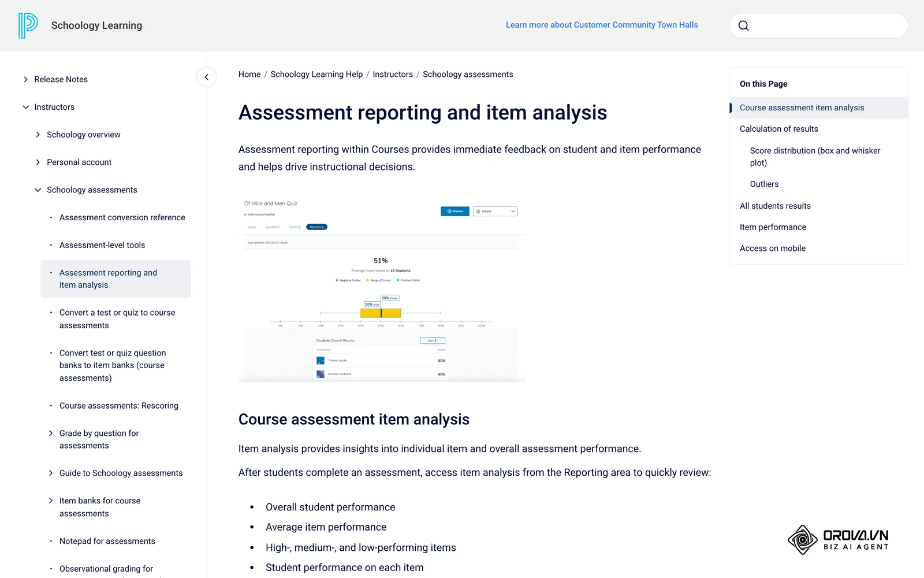Go to Schoology Learning Help breadcrumb
The height and width of the screenshot is (578, 924).
point(316,74)
